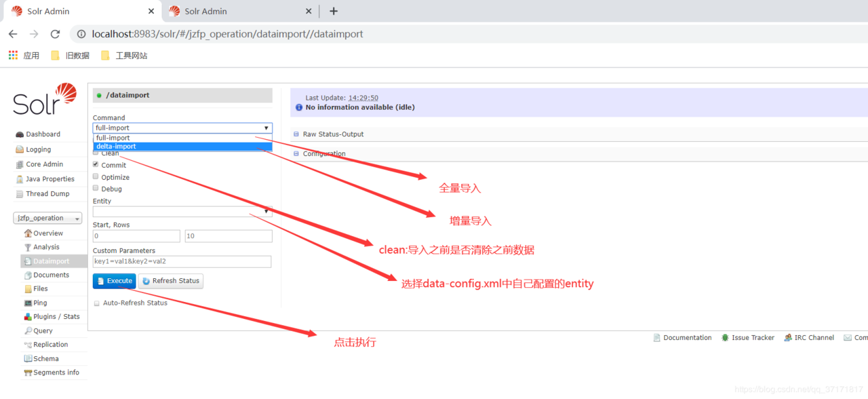The image size is (868, 399).
Task: Click the Documentation page icon
Action: click(656, 337)
